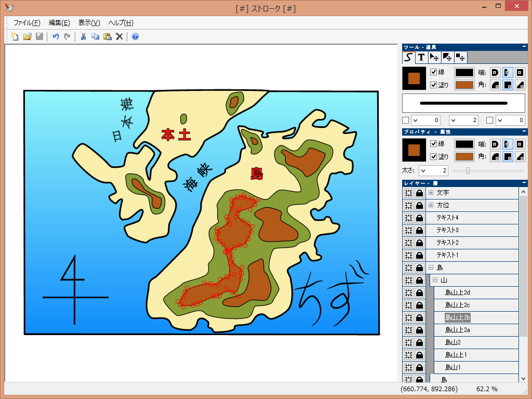Click the Undo arrow icon
Viewport: 532px width, 399px height.
point(56,36)
